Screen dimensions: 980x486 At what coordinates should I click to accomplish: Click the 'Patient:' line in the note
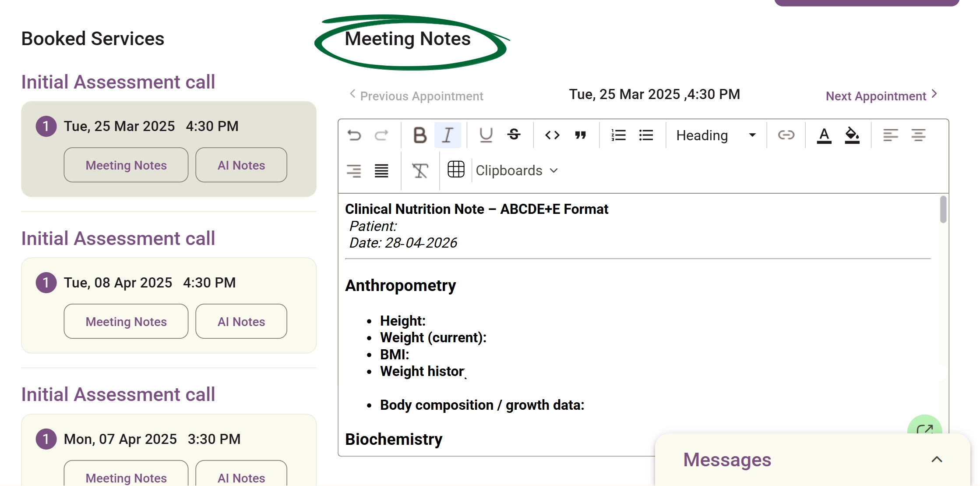[x=373, y=226]
